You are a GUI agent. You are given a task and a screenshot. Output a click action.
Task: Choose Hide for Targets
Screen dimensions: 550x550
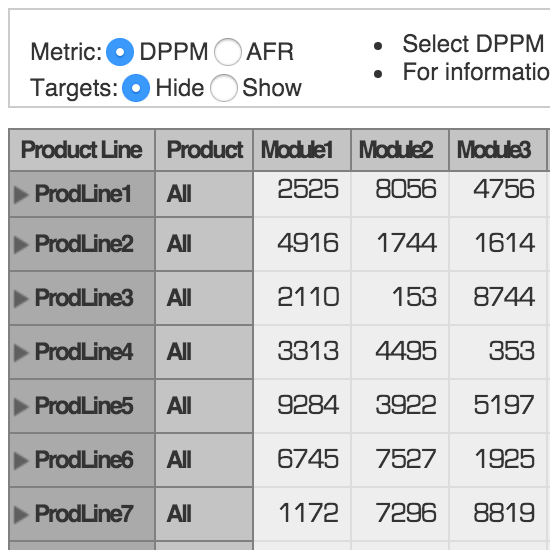click(x=136, y=88)
